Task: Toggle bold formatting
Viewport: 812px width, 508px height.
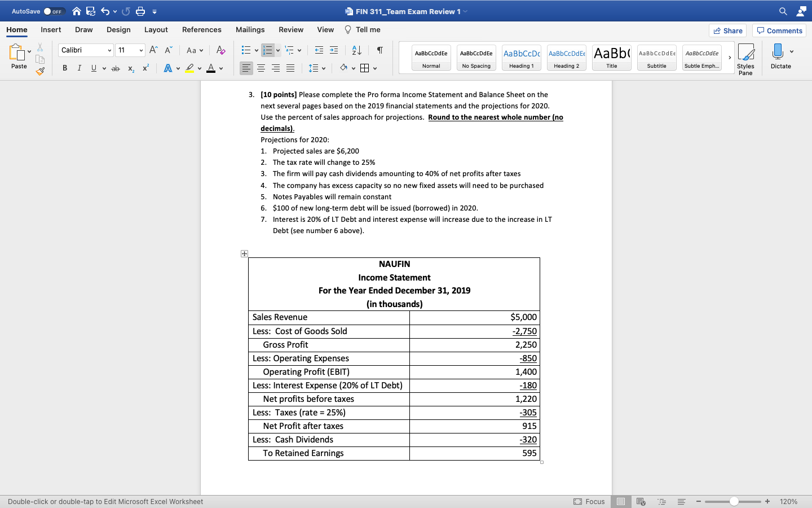Action: [x=64, y=68]
